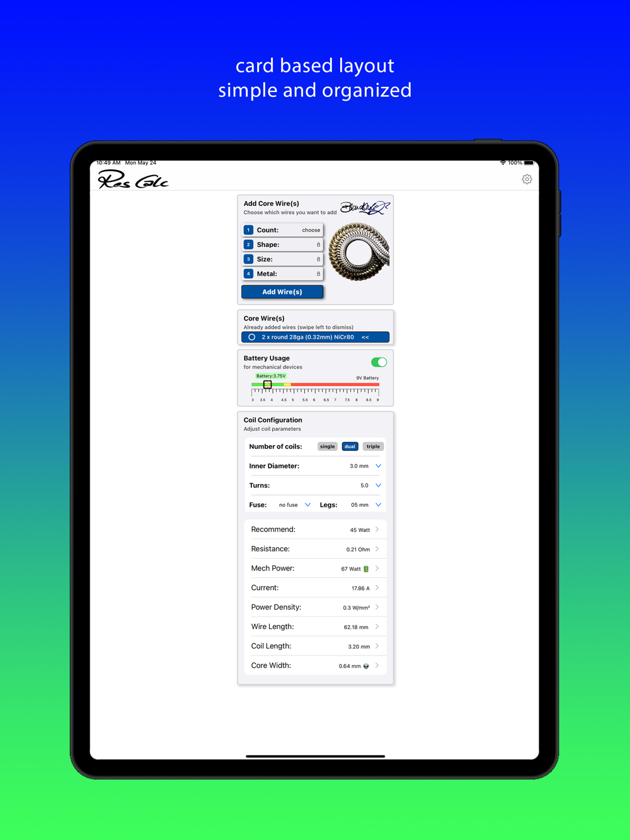630x840 pixels.
Task: Tap the red zone of the battery bar
Action: click(x=335, y=384)
